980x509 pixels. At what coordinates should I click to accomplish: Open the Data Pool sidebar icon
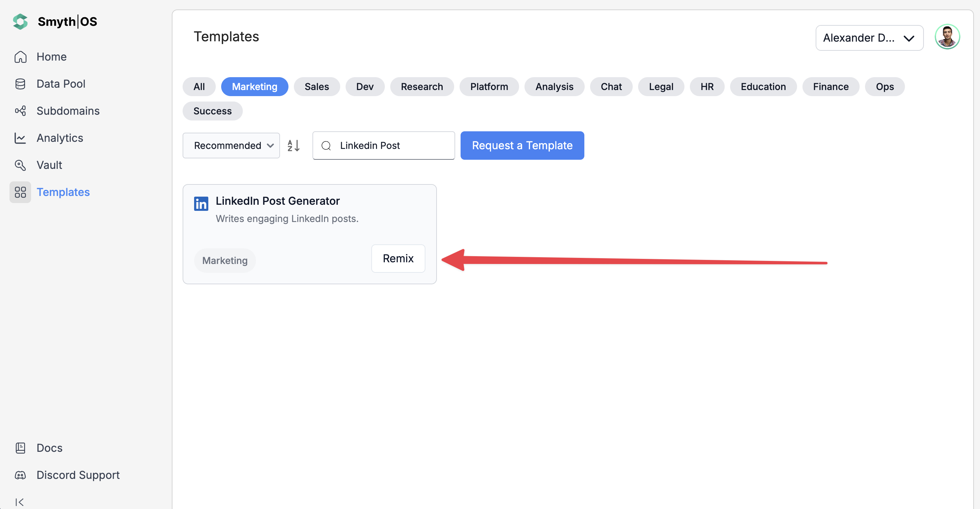click(20, 84)
